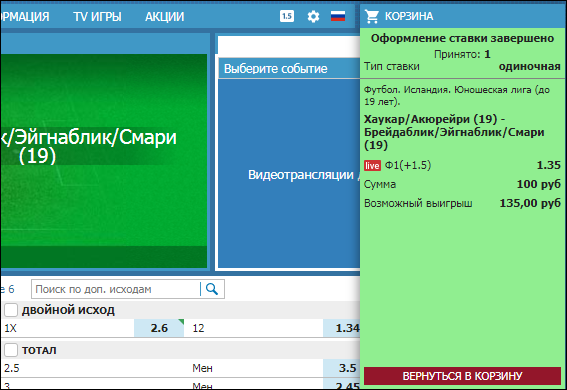Click the 100 руб stake amount

(x=538, y=184)
